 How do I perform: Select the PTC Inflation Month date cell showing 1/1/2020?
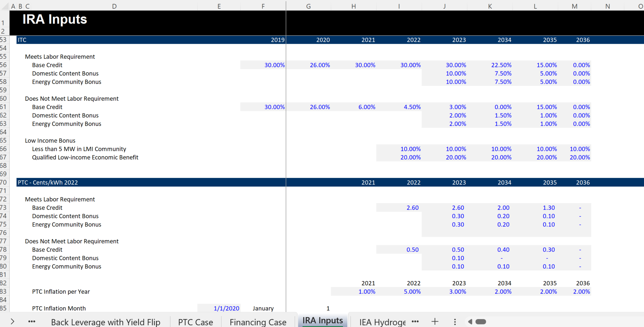click(226, 308)
